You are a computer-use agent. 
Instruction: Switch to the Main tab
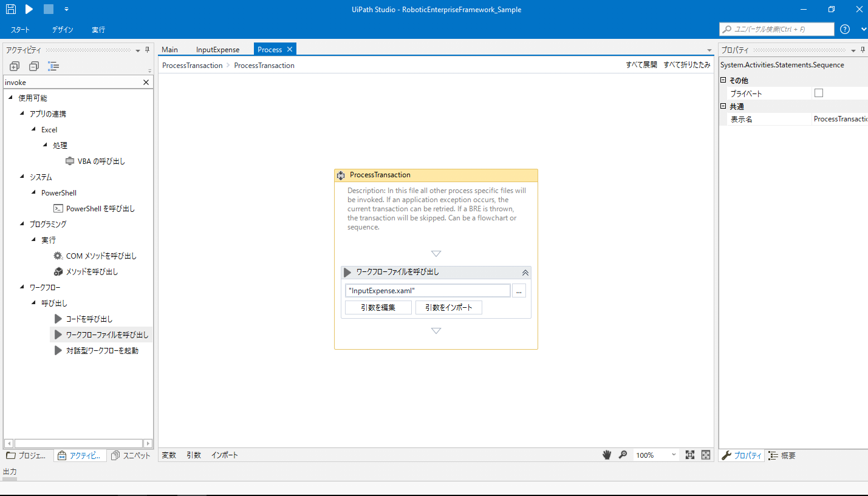[170, 50]
